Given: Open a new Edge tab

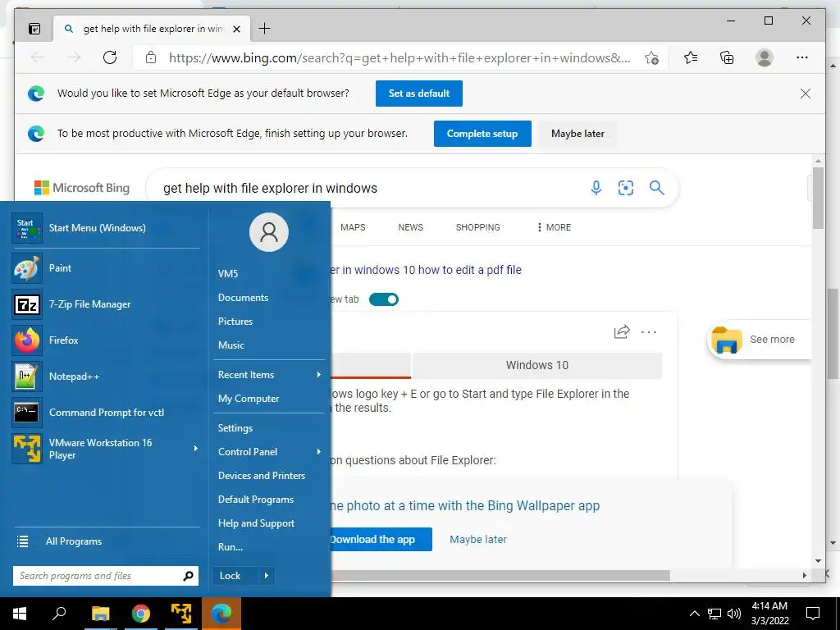Looking at the screenshot, I should tap(265, 29).
